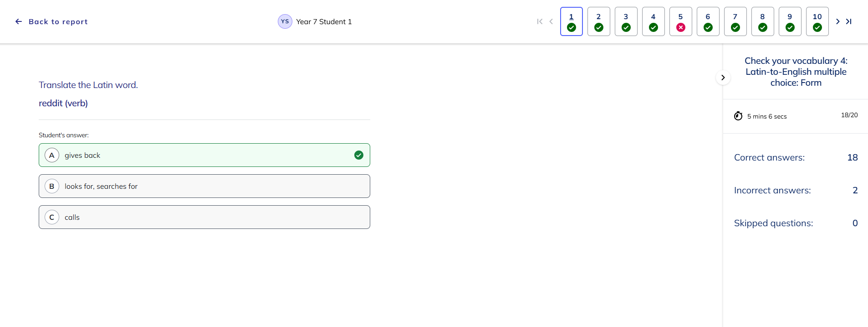Click 'Student's answer:' label
The height and width of the screenshot is (327, 868).
[x=64, y=135]
